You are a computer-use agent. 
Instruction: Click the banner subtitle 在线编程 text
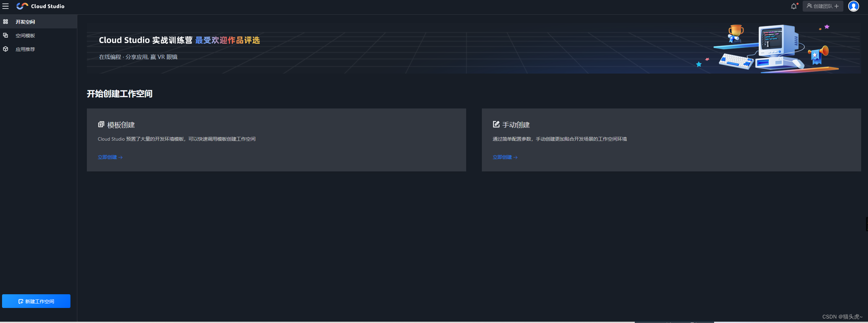point(138,57)
